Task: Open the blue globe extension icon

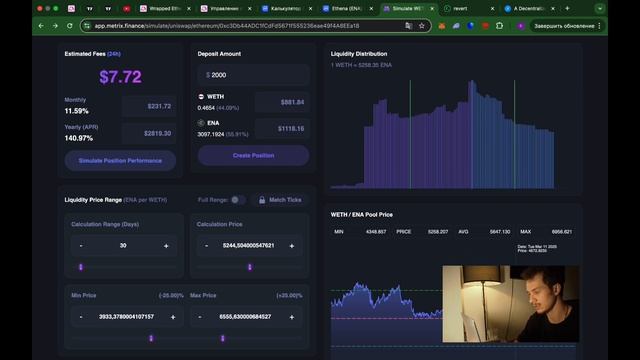Action: pos(471,26)
